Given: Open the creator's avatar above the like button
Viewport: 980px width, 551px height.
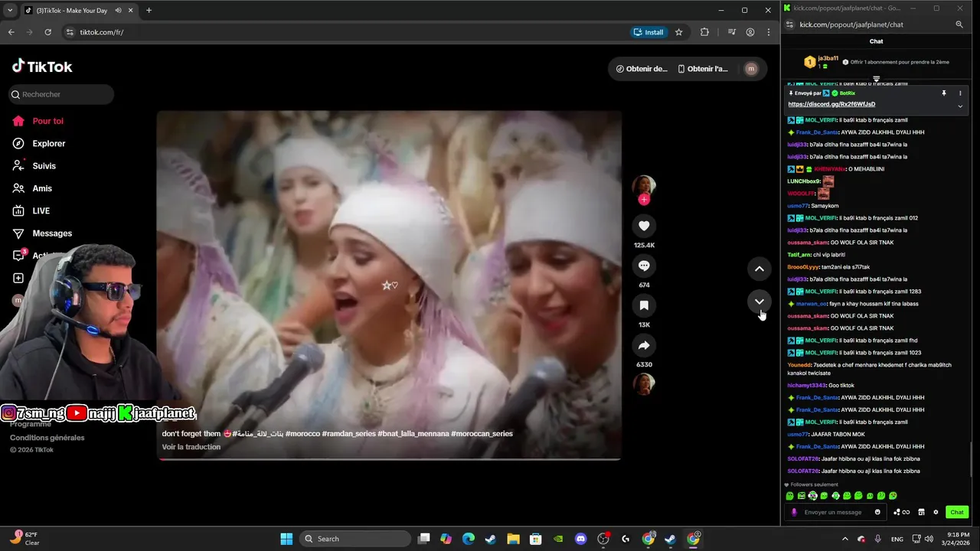Looking at the screenshot, I should [x=644, y=186].
